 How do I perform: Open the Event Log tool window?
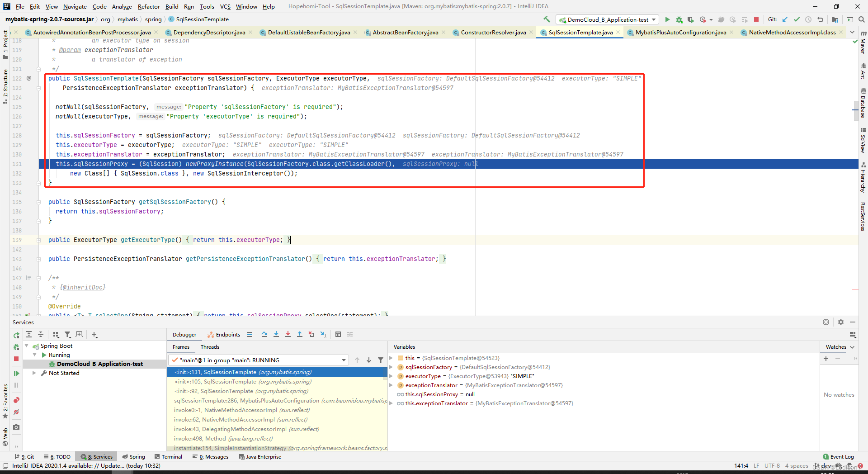pos(838,456)
